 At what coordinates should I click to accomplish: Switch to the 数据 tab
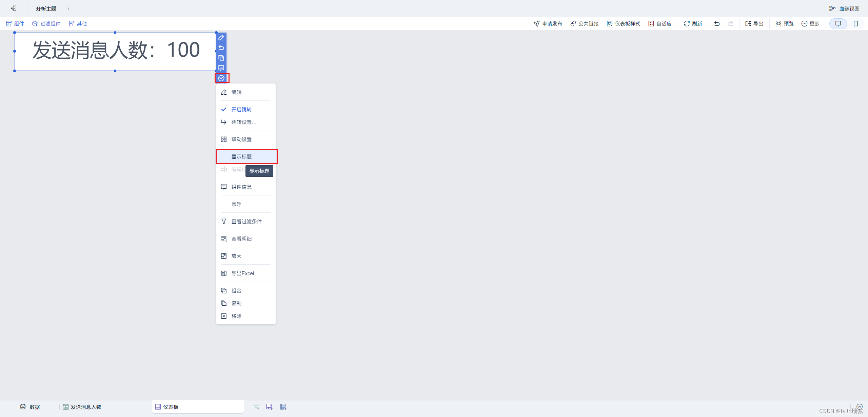30,407
